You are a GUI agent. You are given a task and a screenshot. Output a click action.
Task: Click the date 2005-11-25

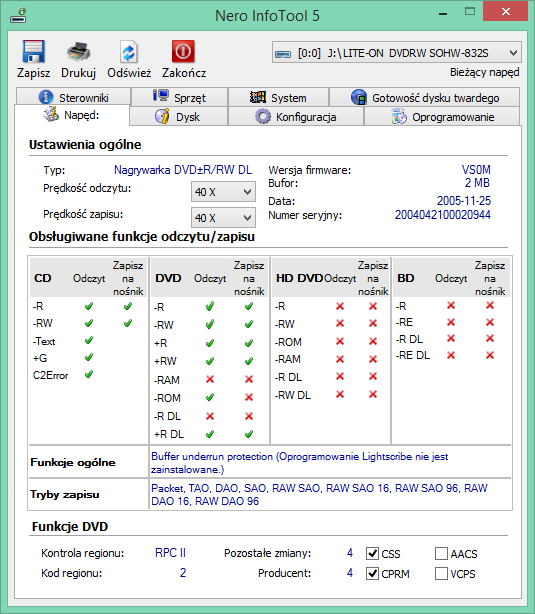coord(464,200)
